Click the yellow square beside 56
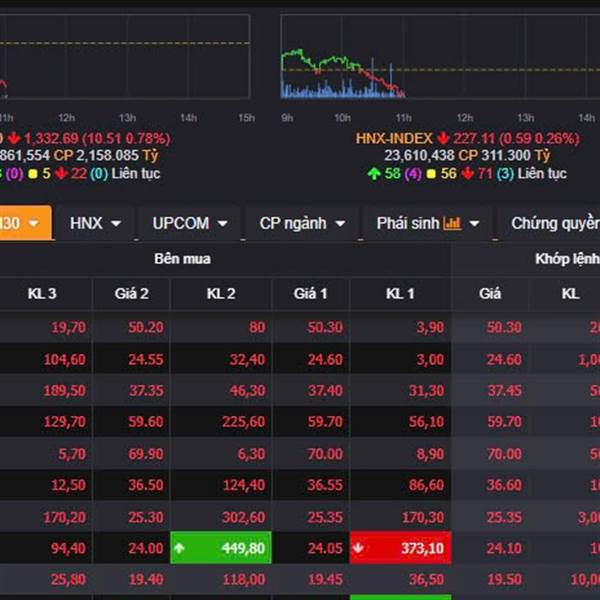Image resolution: width=600 pixels, height=600 pixels. click(431, 174)
